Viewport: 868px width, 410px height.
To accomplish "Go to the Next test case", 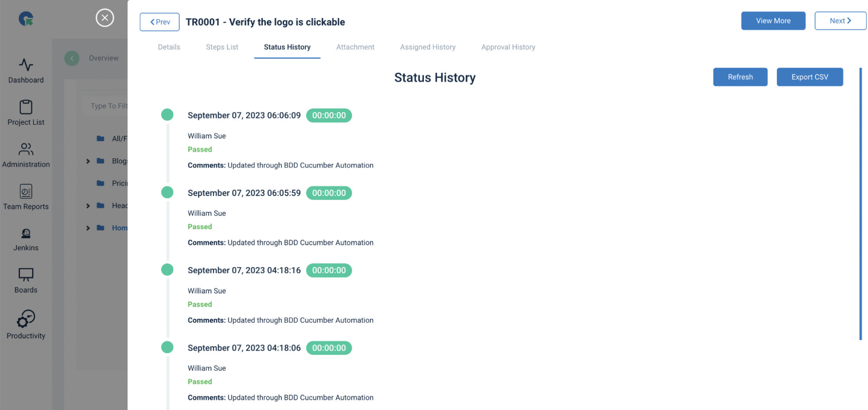I will [x=840, y=21].
